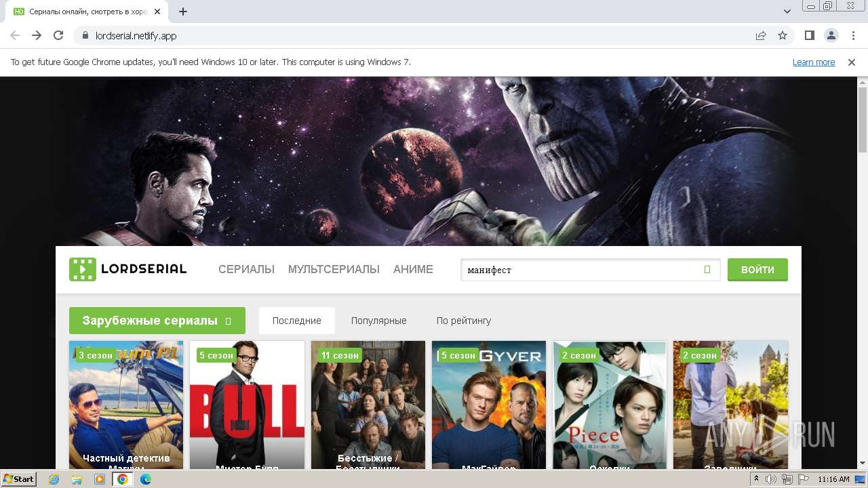868x488 pixels.
Task: Close the current browser tab
Action: [x=157, y=12]
